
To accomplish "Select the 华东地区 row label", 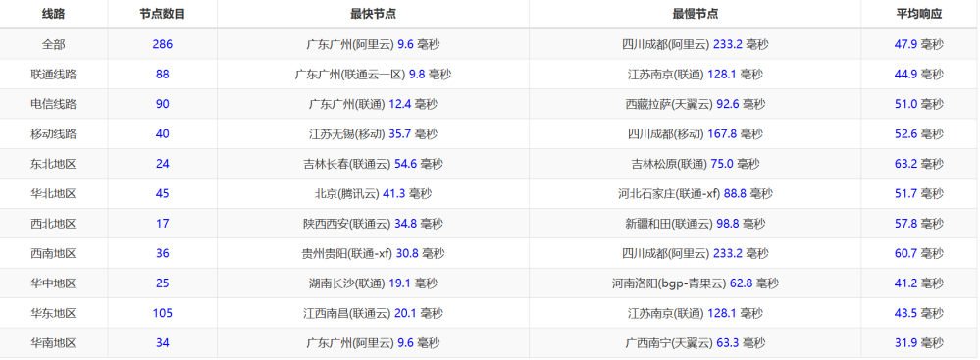I will click(x=54, y=313).
